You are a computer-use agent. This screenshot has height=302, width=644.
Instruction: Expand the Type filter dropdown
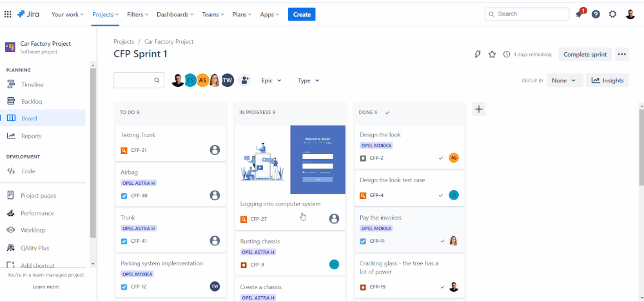[308, 80]
